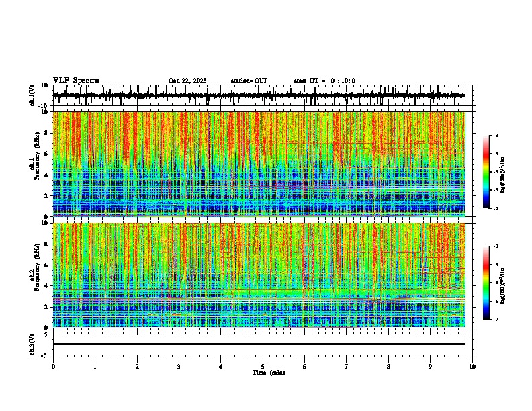
Task: Select the date text "Oct. 22, 2025"
Action: pos(187,81)
